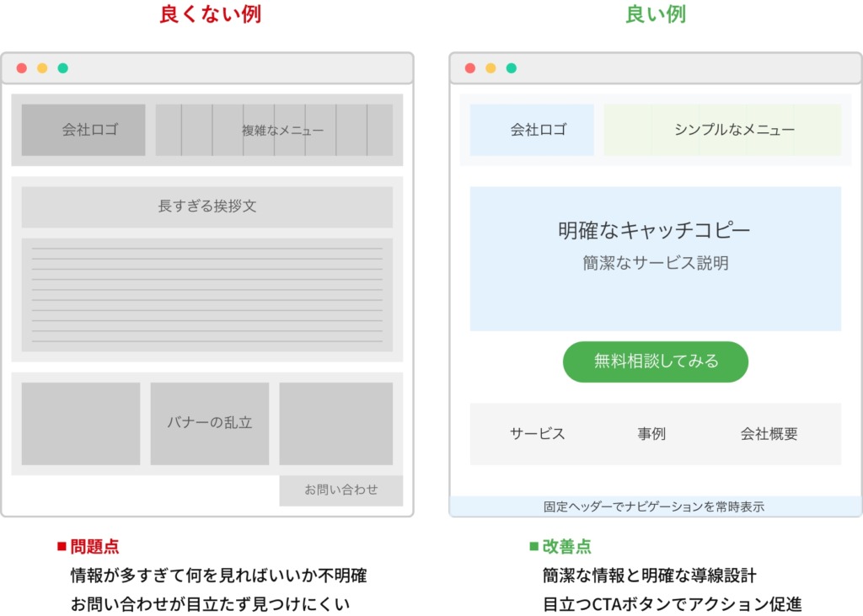Image resolution: width=863 pixels, height=616 pixels.
Task: Click the gray お問い合わせ button
Action: (x=341, y=490)
